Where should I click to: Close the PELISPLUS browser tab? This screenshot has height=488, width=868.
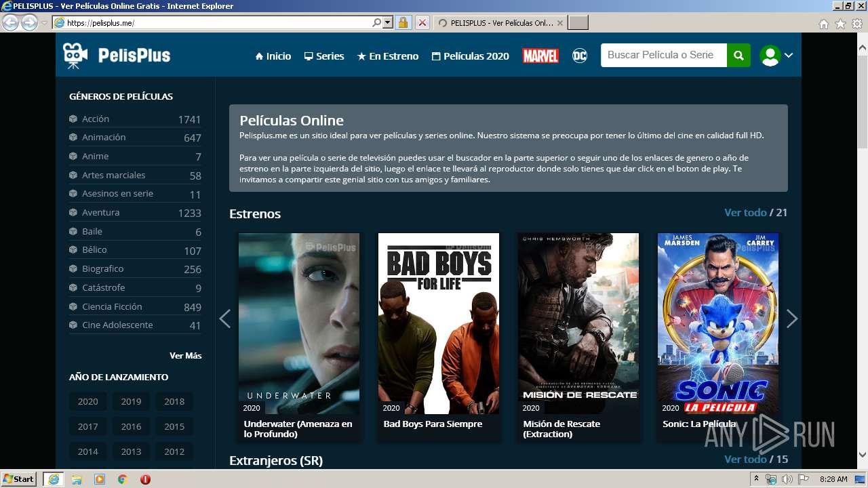click(x=559, y=22)
